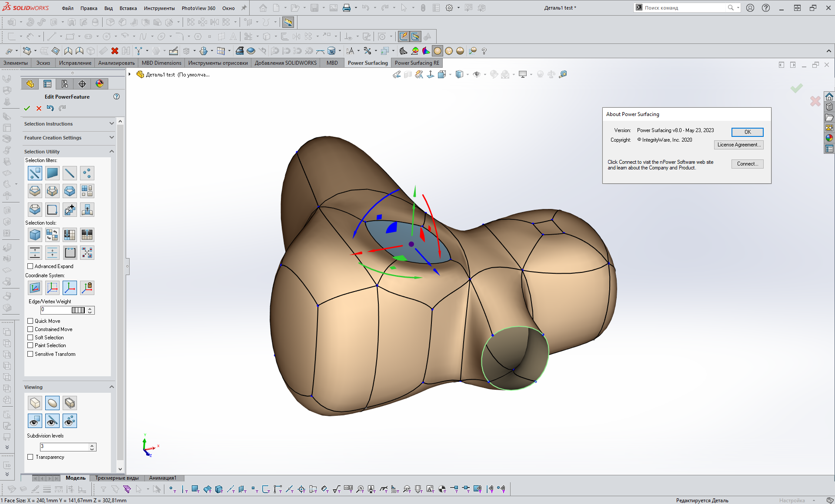This screenshot has height=504, width=835.
Task: Select the face-only selection filter
Action: (x=52, y=173)
